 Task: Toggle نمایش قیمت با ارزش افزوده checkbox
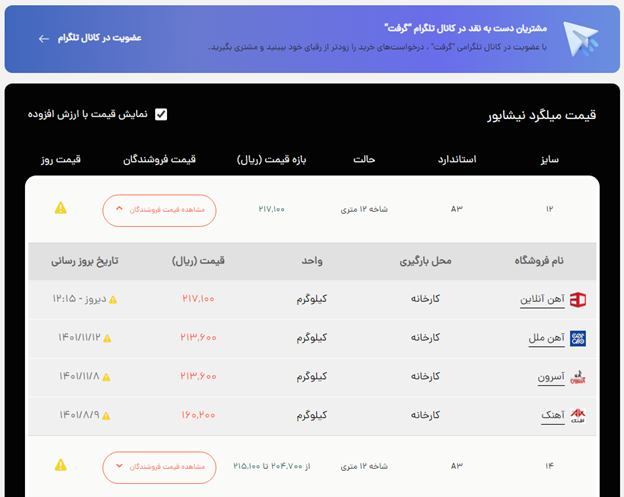coord(161,114)
